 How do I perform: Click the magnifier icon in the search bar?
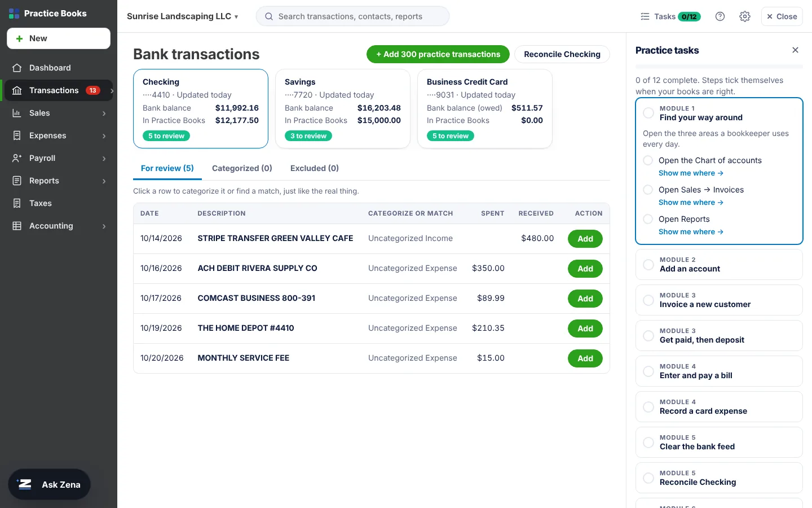coord(269,16)
